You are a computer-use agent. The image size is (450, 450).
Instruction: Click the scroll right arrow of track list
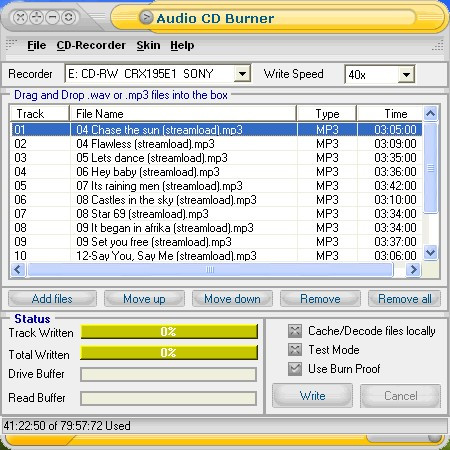click(x=413, y=269)
